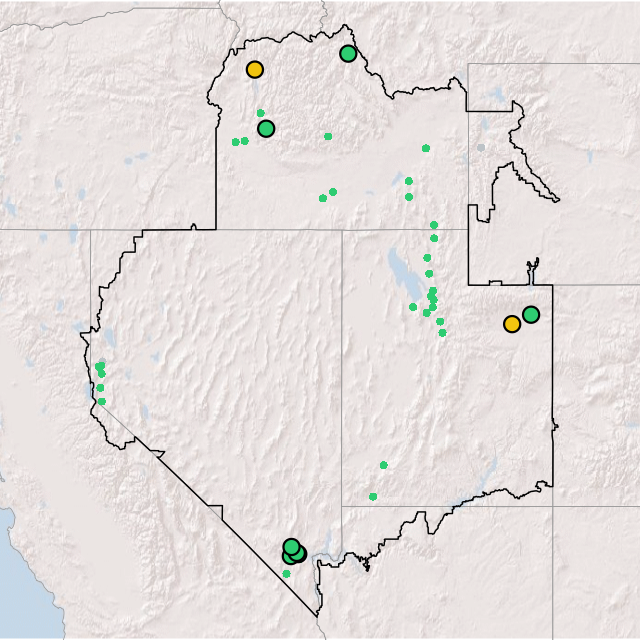
Task: Click the northern one of the two isolated southeastern dots
Action: 384,464
